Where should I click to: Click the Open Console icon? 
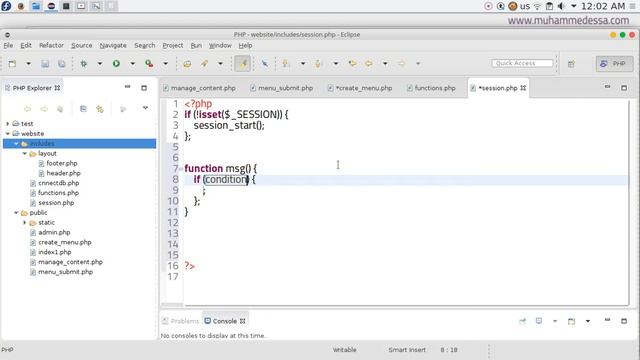571,321
